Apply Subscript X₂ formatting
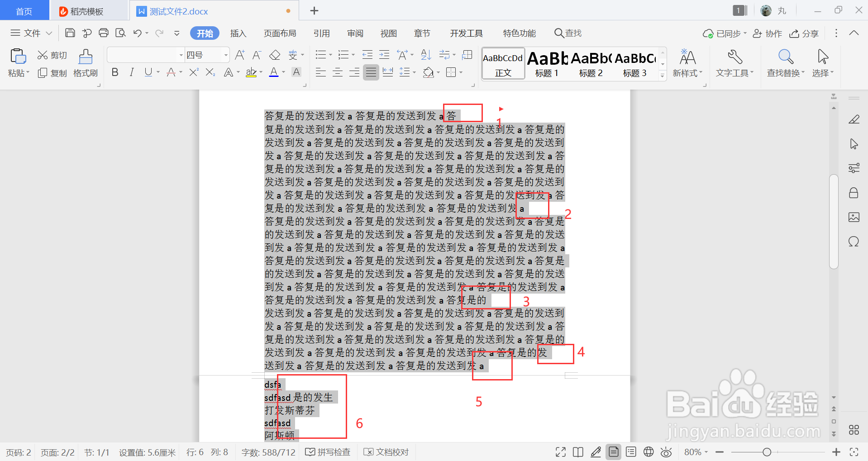868x461 pixels. pos(210,72)
